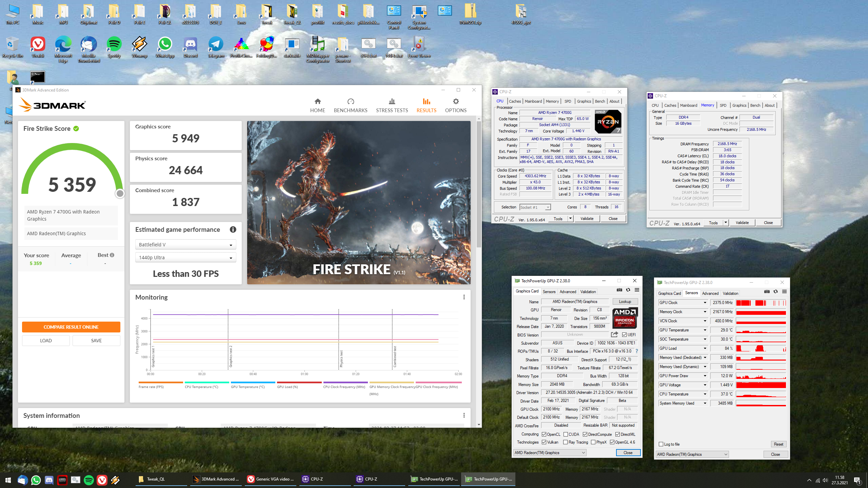Screen dimensions: 868x488
Task: Open the Spotify desktop shortcut
Action: pyautogui.click(x=114, y=47)
